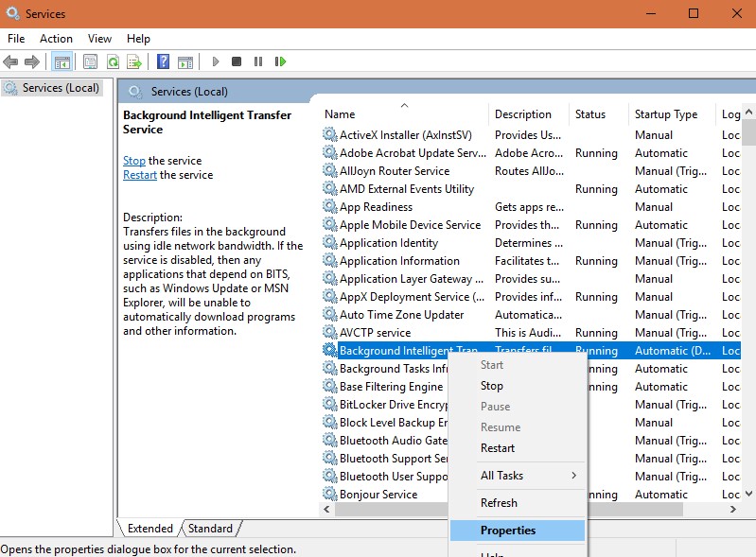756x557 pixels.
Task: Click the Stop the service link
Action: pyautogui.click(x=134, y=161)
